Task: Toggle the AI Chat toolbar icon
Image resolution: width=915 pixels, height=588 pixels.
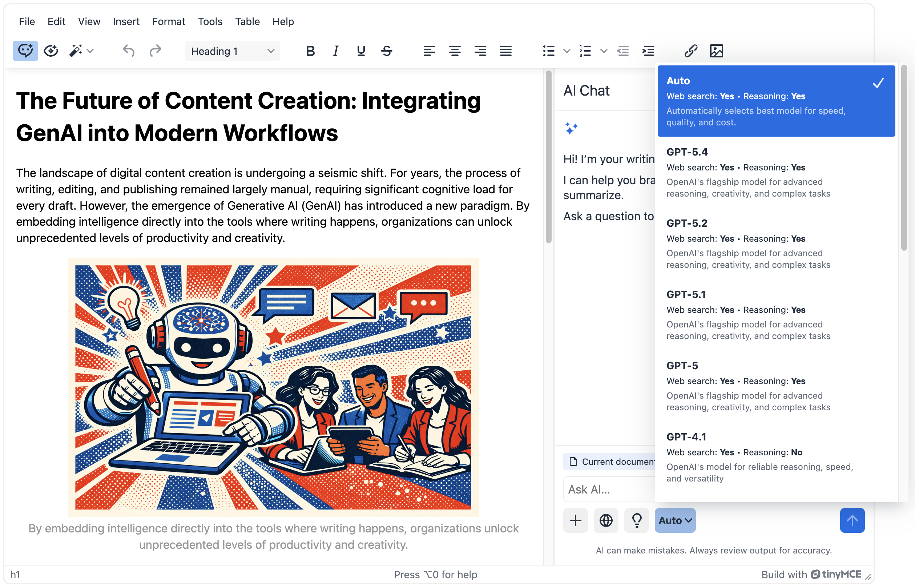Action: pyautogui.click(x=25, y=51)
